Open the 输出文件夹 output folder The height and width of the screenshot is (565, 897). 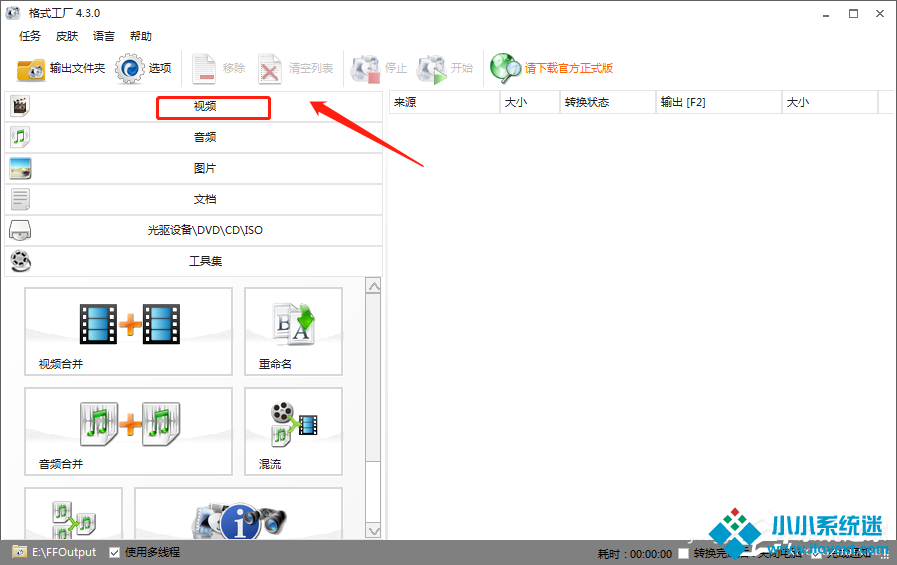click(61, 68)
